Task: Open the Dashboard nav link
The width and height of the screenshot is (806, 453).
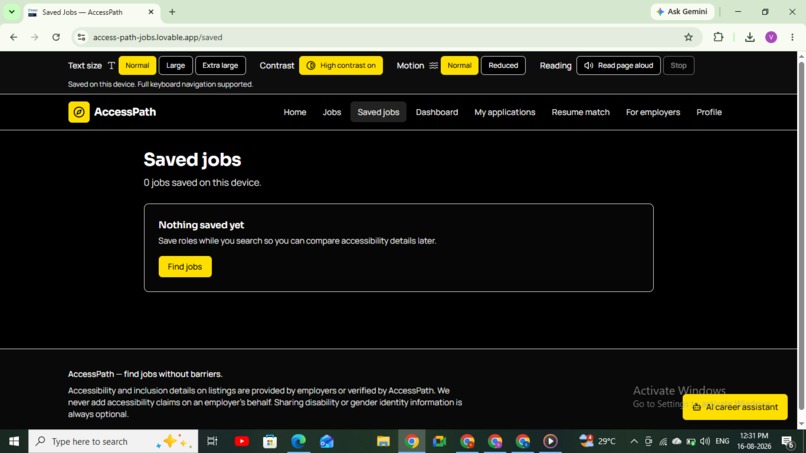Action: 436,112
